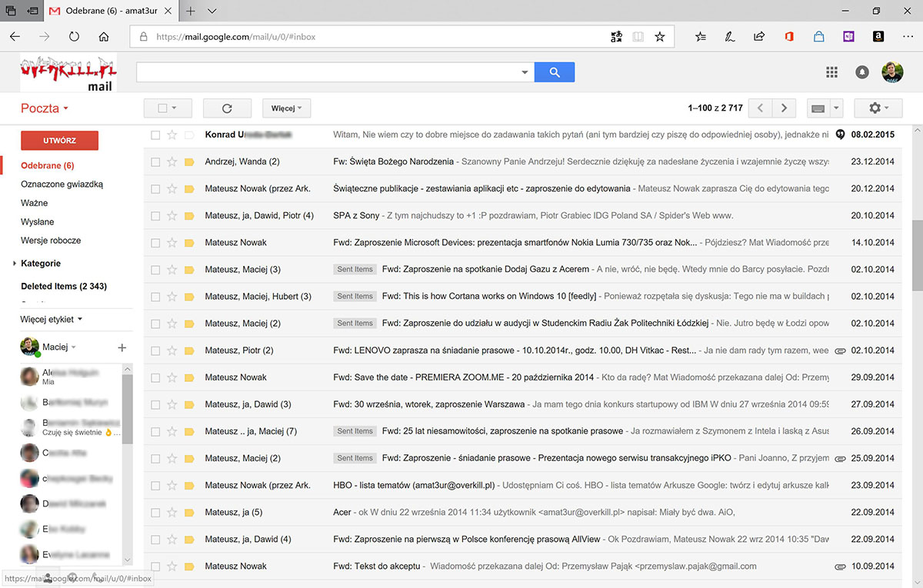Open the Share icon in browser
923x588 pixels.
pos(759,36)
